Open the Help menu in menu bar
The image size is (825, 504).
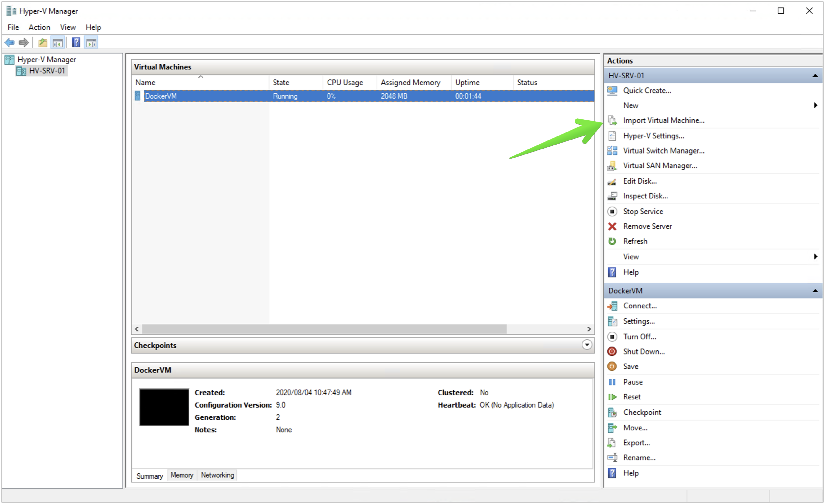[x=93, y=27]
